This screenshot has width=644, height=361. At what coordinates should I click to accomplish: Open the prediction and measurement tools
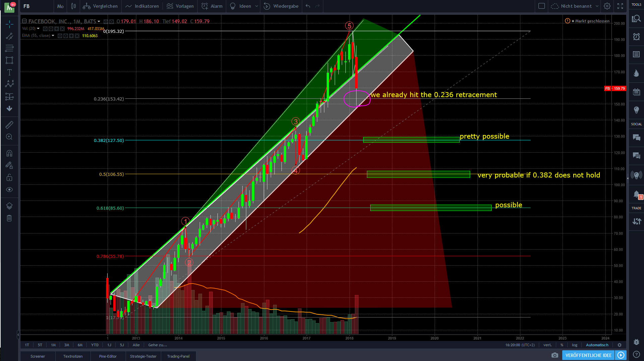coord(9,97)
